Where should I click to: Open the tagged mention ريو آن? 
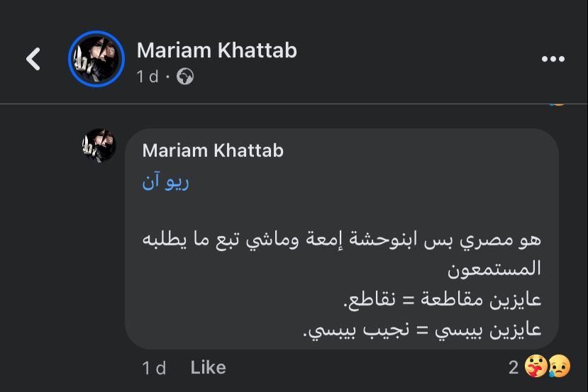click(165, 182)
